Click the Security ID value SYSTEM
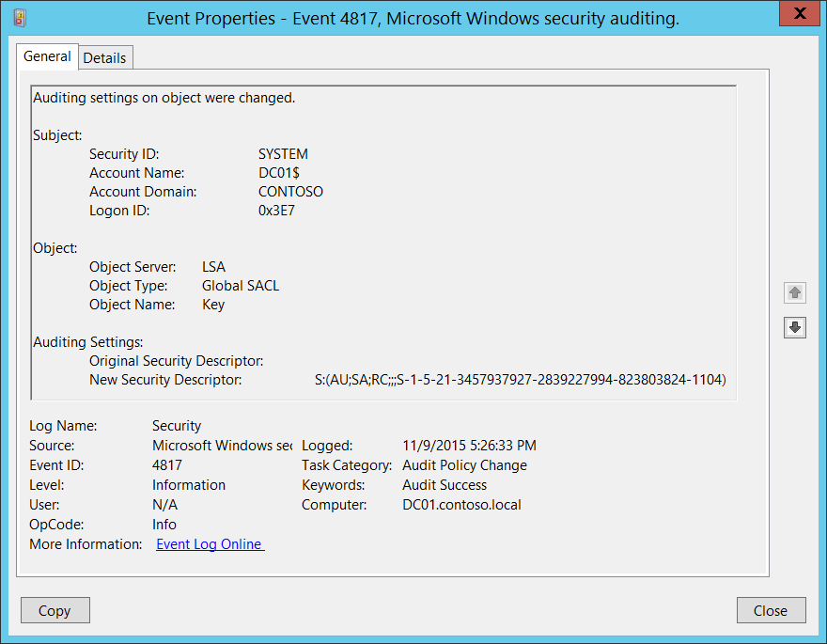The width and height of the screenshot is (827, 644). tap(283, 154)
